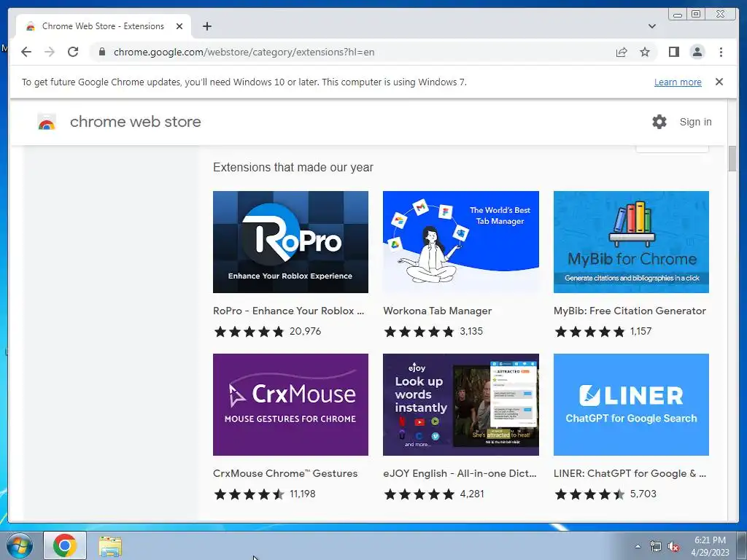This screenshot has height=560, width=747.
Task: Click the forward navigation arrow
Action: [x=50, y=52]
